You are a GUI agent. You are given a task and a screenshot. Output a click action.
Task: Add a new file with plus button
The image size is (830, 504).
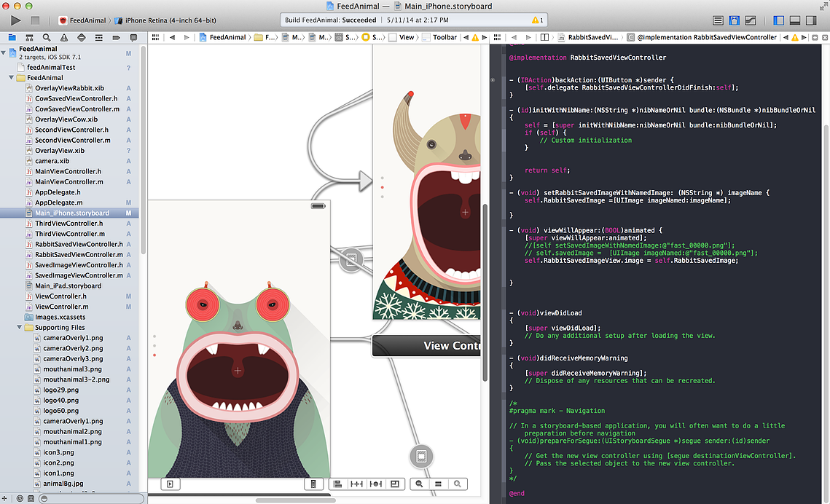[x=4, y=498]
